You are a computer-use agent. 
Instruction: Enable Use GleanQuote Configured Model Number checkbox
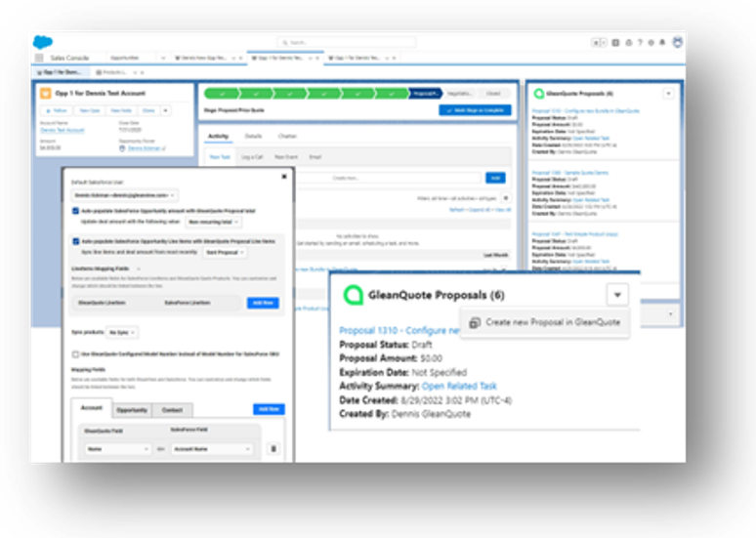pos(75,354)
